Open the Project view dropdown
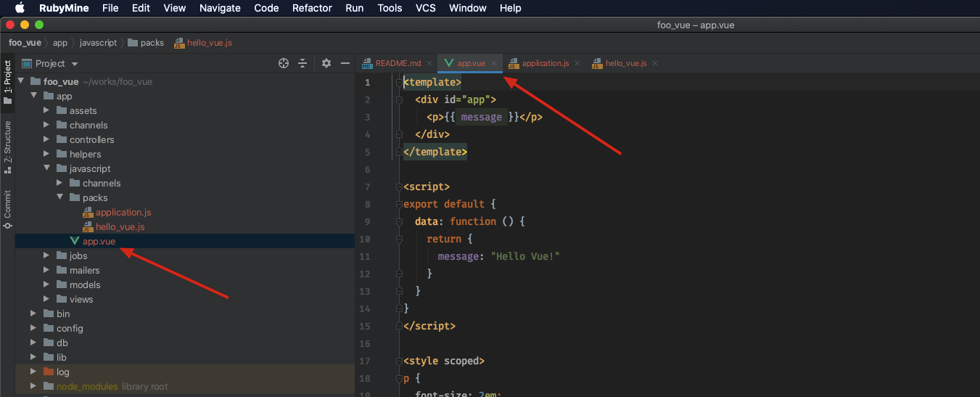The image size is (980, 397). click(x=50, y=63)
